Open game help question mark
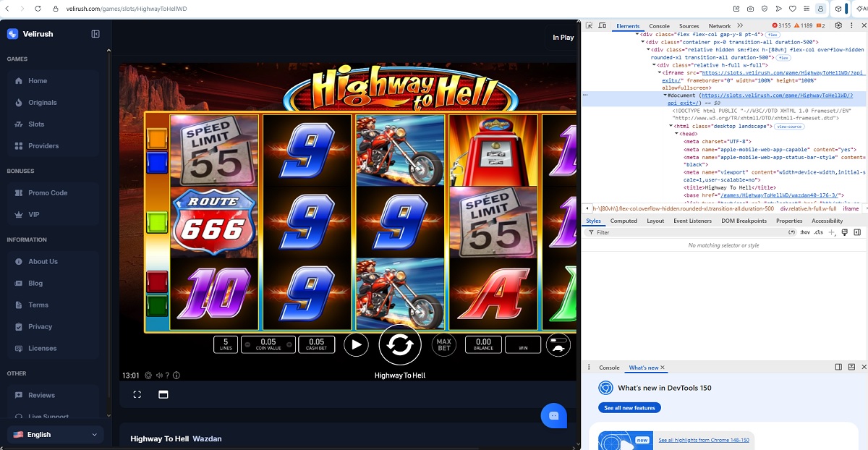The width and height of the screenshot is (868, 450). 168,375
